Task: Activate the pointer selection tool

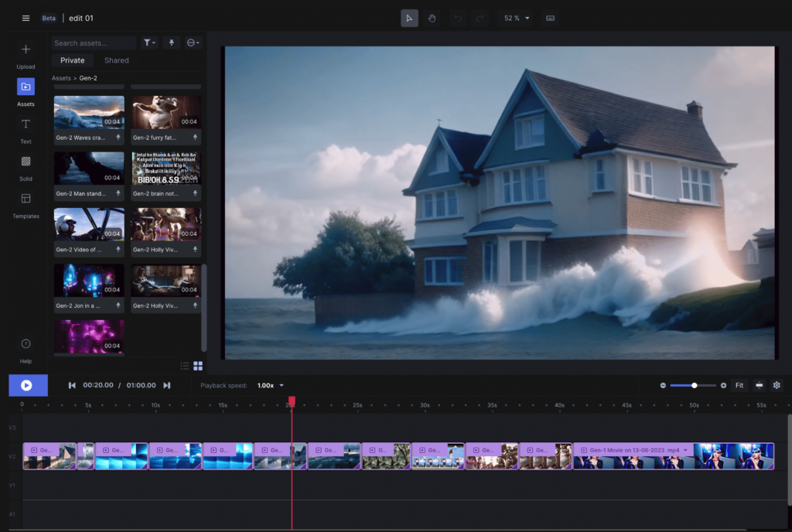Action: (x=409, y=18)
